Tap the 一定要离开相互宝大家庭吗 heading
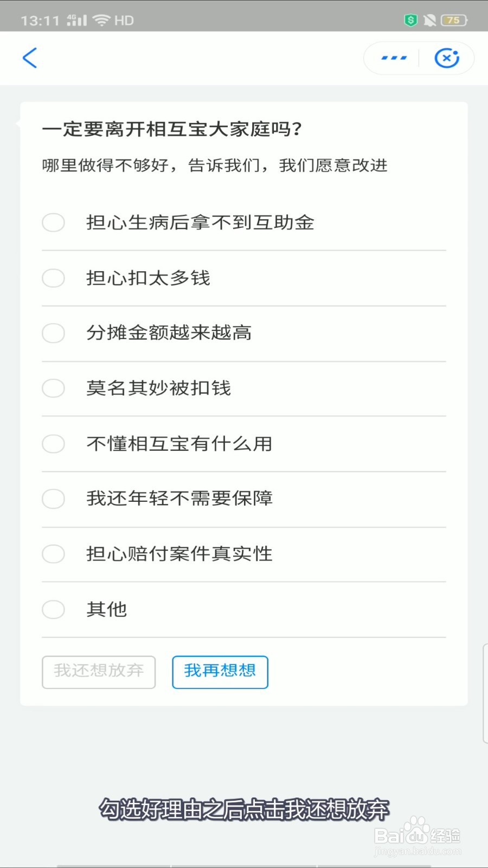This screenshot has height=868, width=488. coord(172,129)
